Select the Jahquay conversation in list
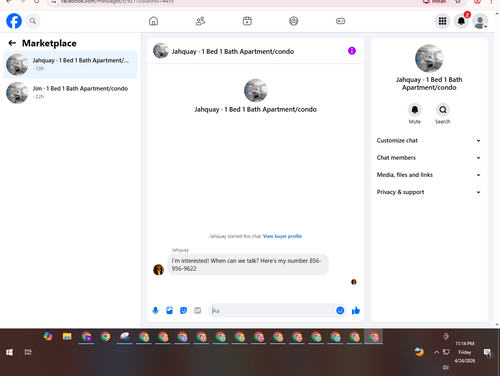 70,64
